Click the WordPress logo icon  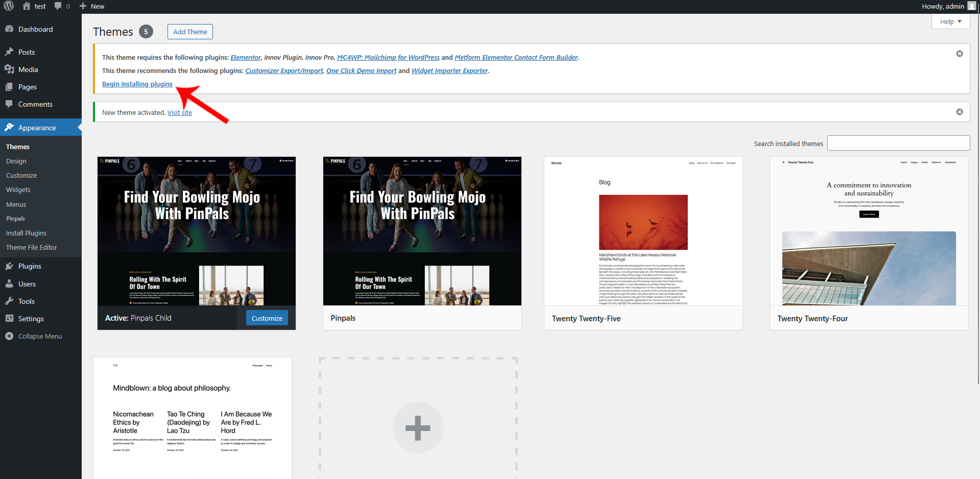pyautogui.click(x=9, y=6)
